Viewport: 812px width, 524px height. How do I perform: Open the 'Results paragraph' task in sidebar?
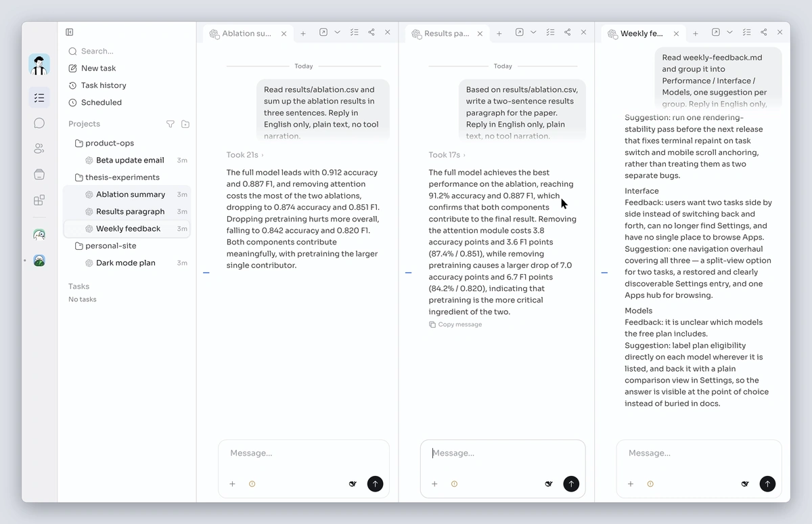click(x=127, y=211)
